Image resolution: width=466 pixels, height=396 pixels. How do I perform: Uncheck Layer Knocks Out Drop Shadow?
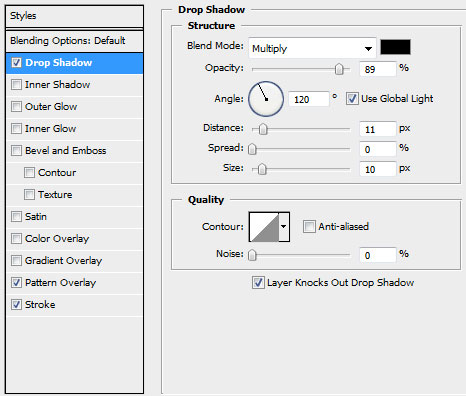258,282
